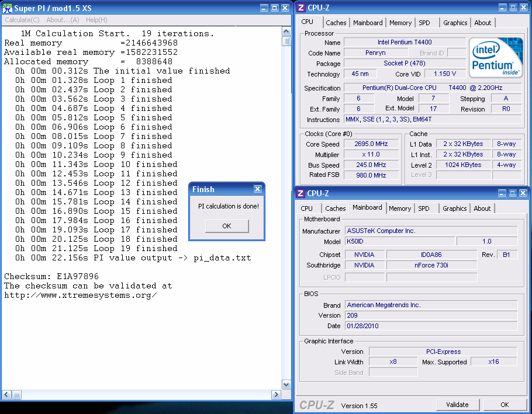Click the Southbridge value nForce 730i

click(x=431, y=265)
